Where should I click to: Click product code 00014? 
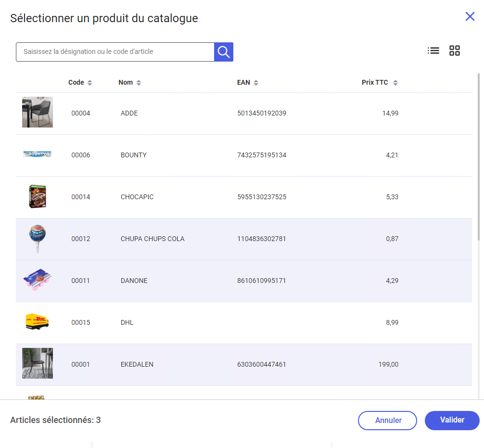(x=80, y=197)
